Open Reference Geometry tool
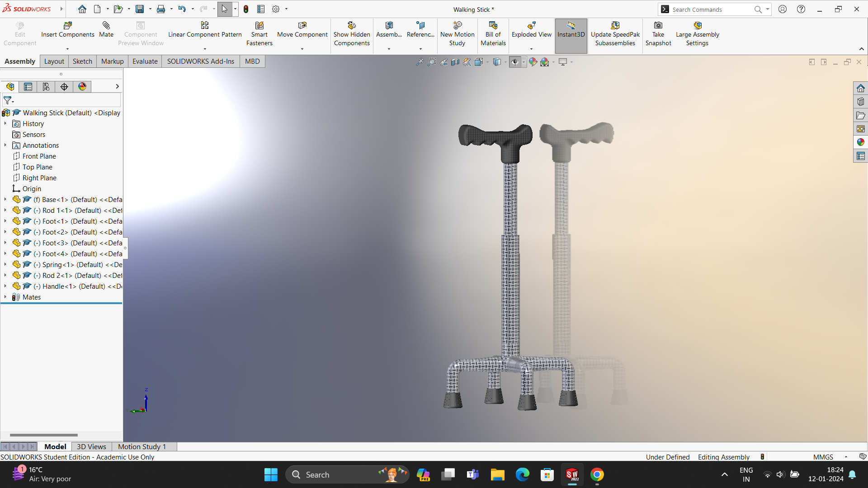The width and height of the screenshot is (868, 488). [x=420, y=30]
